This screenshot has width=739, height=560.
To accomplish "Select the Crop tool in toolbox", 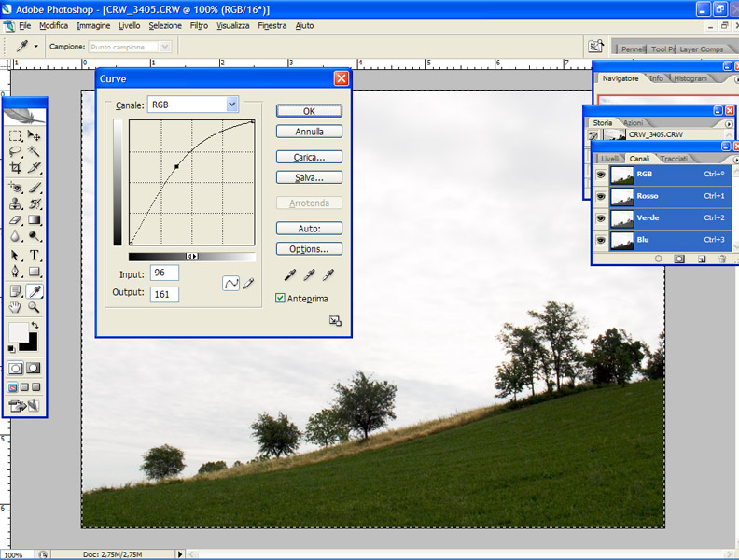I will point(16,168).
